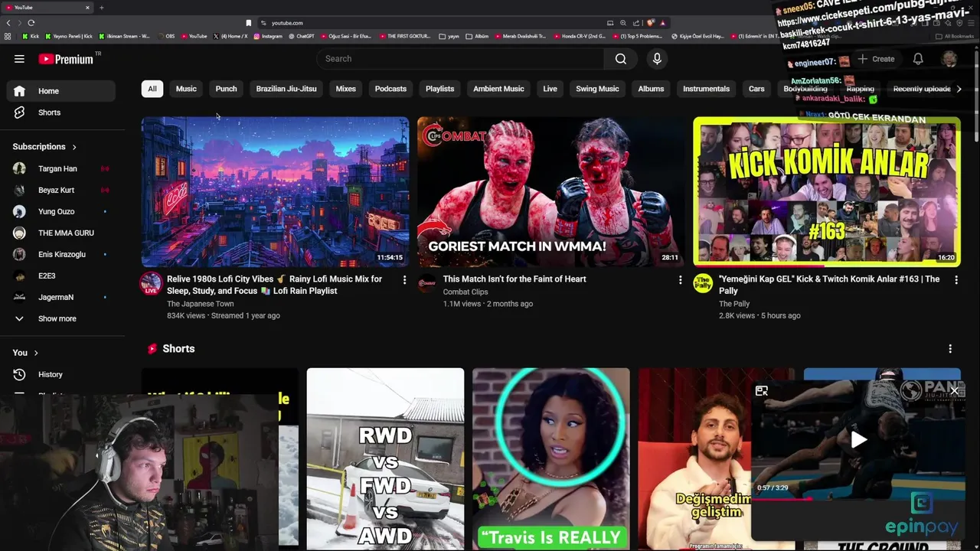
Task: Open Shorts in the sidebar
Action: click(x=61, y=112)
